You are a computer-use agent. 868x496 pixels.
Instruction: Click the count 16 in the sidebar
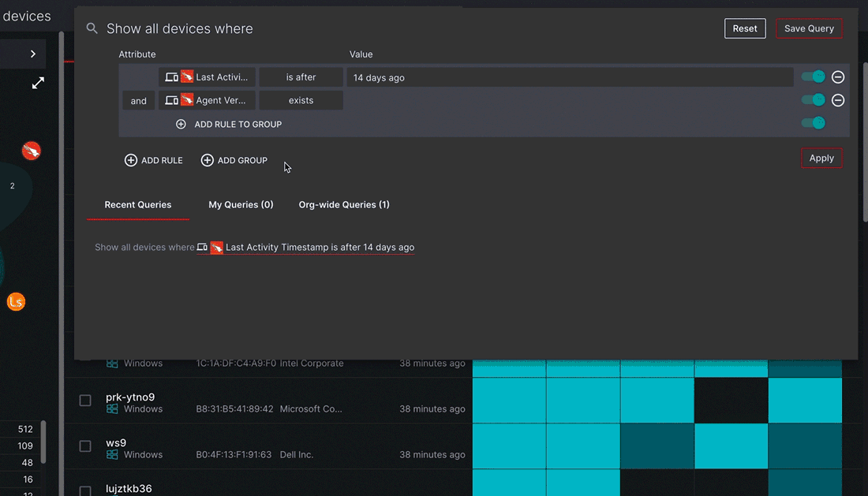click(28, 479)
